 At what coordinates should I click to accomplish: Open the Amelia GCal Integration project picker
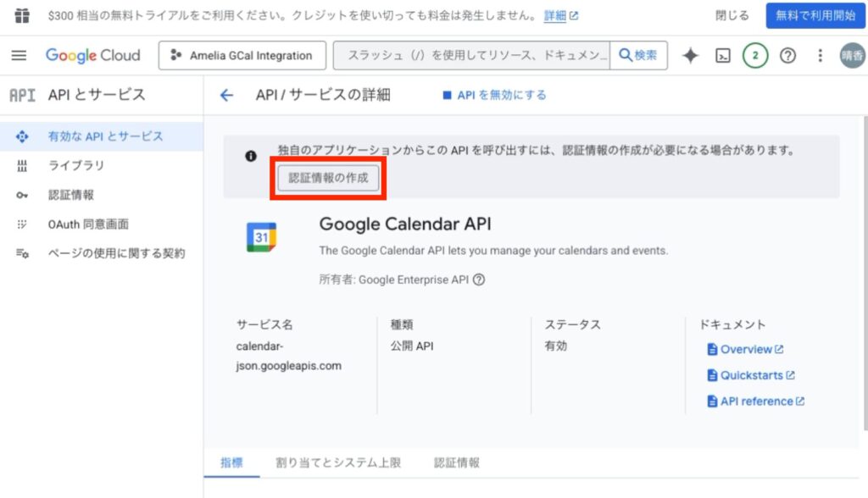pos(242,56)
